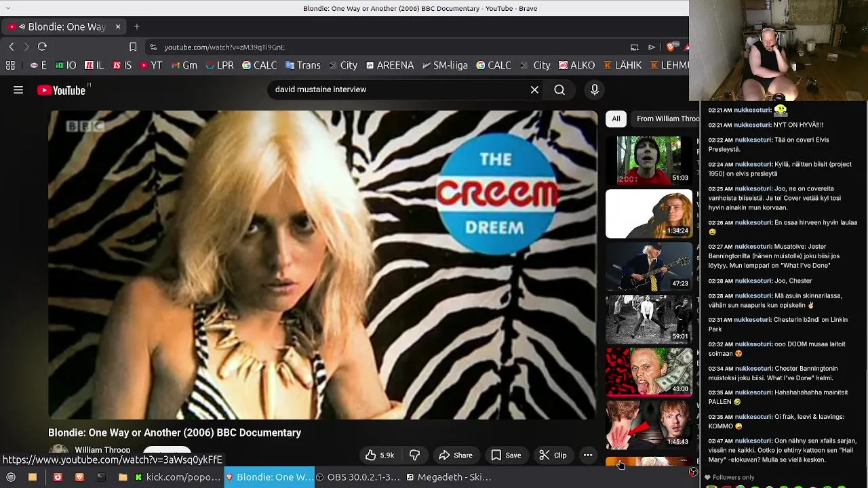Select the 'All' filter chip
Screen dimensions: 868x488
coord(616,119)
